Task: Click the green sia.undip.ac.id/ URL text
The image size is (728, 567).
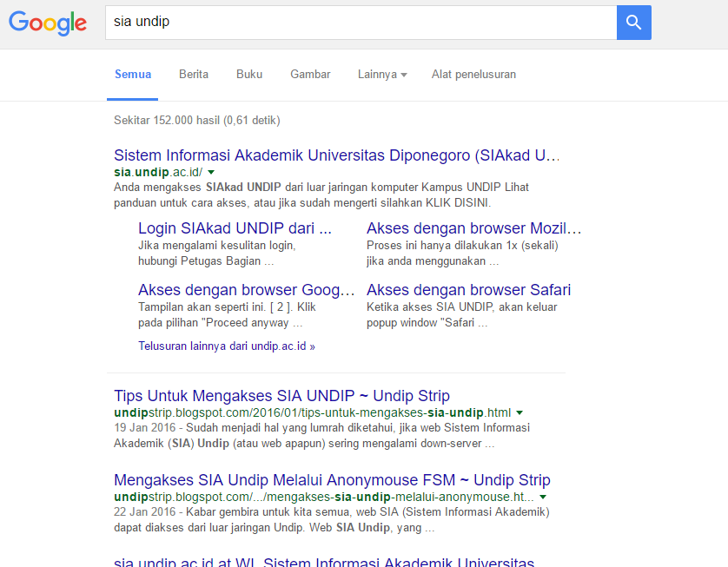Action: (158, 172)
